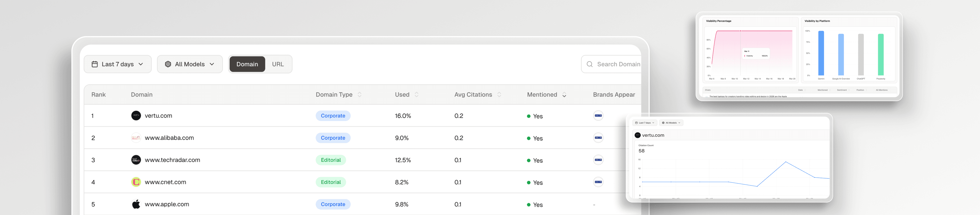The height and width of the screenshot is (215, 980).
Task: Click the Brands Appear column header
Action: pyautogui.click(x=614, y=95)
